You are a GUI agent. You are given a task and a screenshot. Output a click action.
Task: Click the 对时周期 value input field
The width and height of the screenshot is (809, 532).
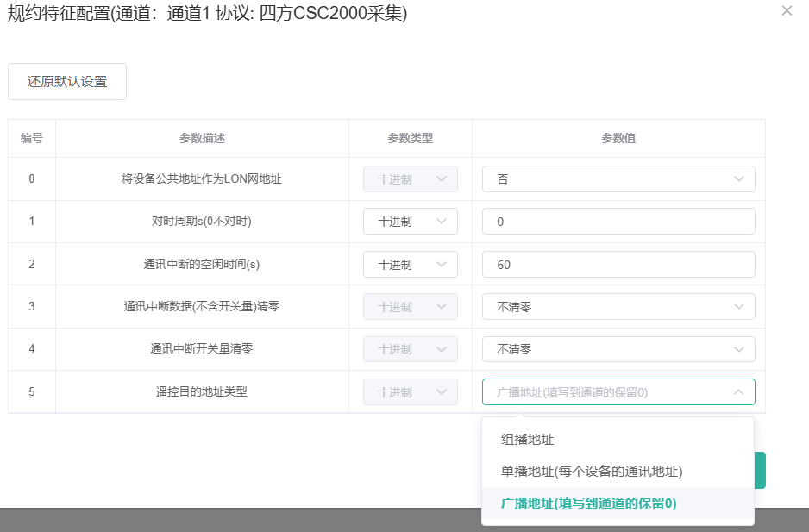(618, 222)
